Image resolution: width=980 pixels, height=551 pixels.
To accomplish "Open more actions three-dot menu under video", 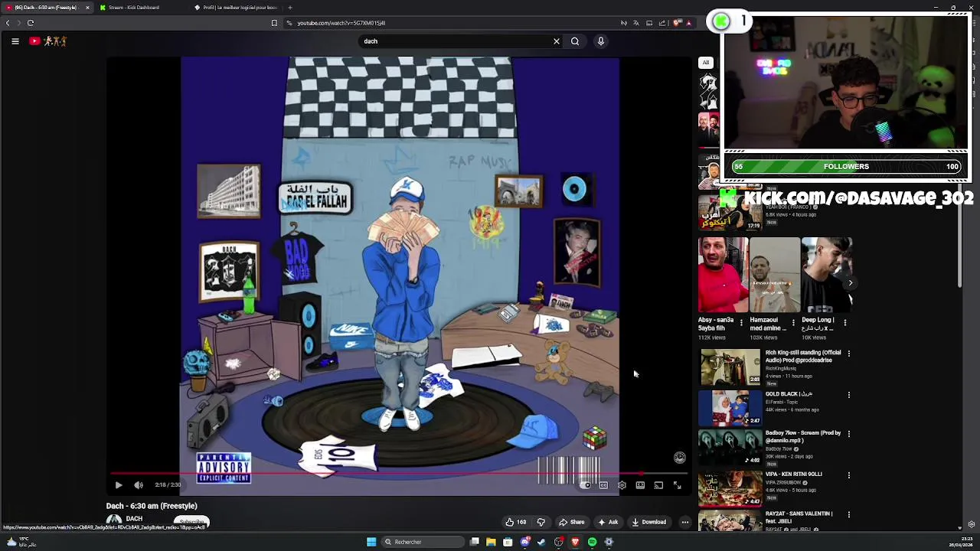I will click(x=685, y=522).
